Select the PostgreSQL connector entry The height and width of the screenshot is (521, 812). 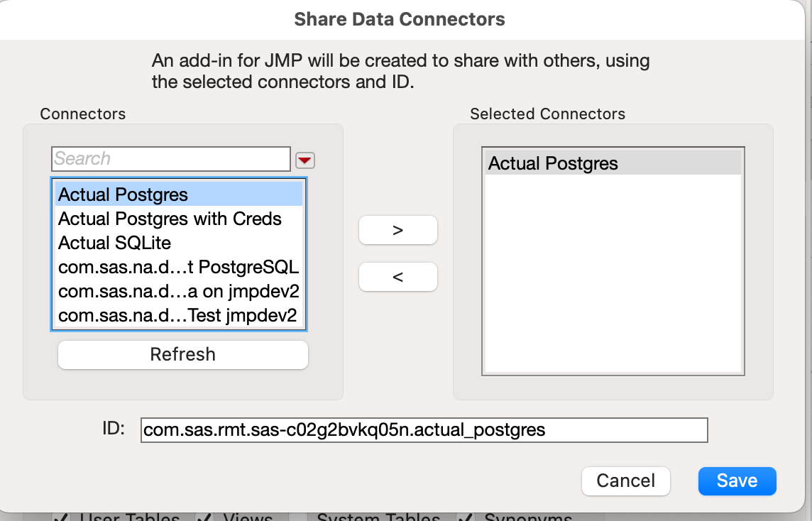tap(177, 268)
